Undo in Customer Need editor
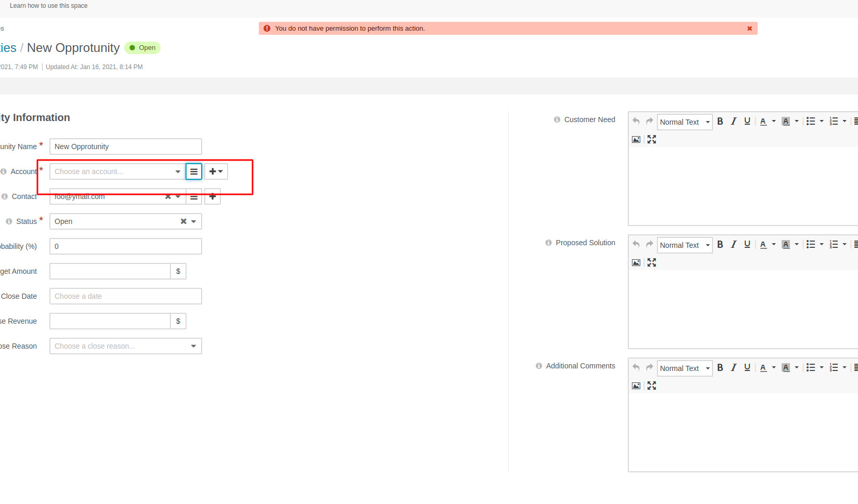The image size is (858, 504). pos(636,121)
